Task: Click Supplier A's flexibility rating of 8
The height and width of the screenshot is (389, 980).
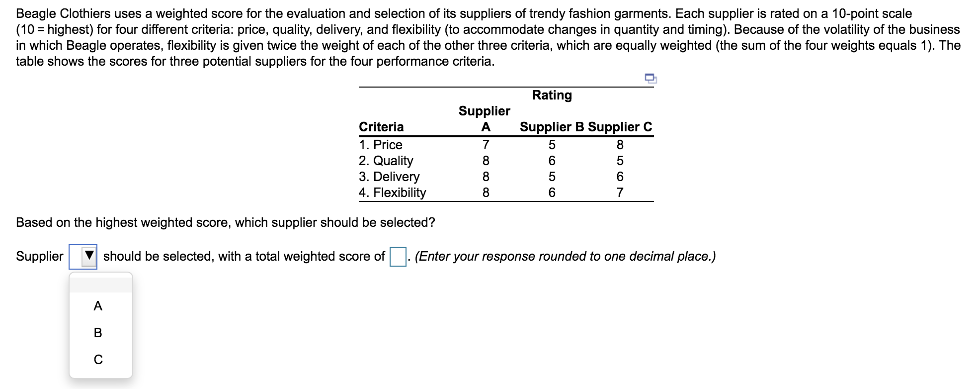Action: 486,193
